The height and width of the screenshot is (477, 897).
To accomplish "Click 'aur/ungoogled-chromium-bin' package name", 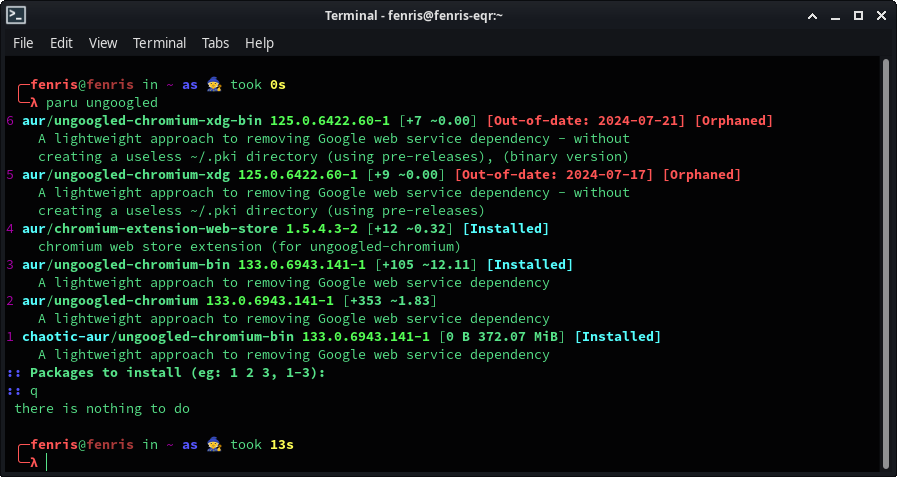I will pyautogui.click(x=126, y=265).
